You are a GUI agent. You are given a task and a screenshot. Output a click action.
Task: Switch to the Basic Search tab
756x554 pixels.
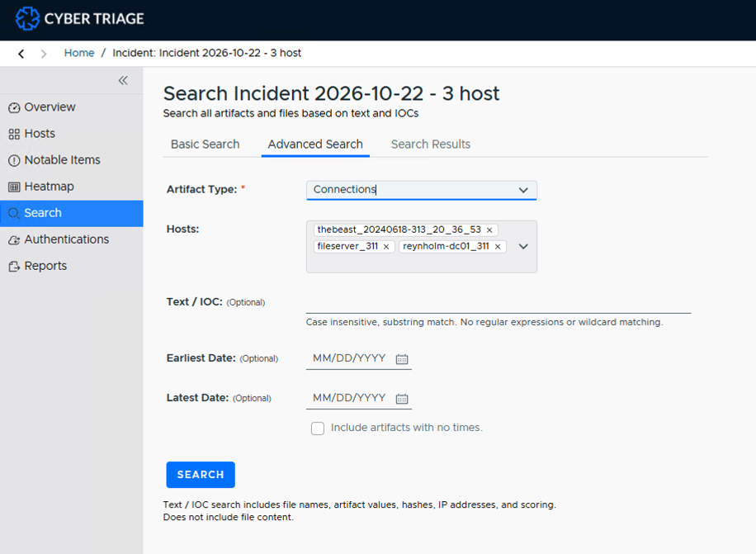(x=205, y=144)
